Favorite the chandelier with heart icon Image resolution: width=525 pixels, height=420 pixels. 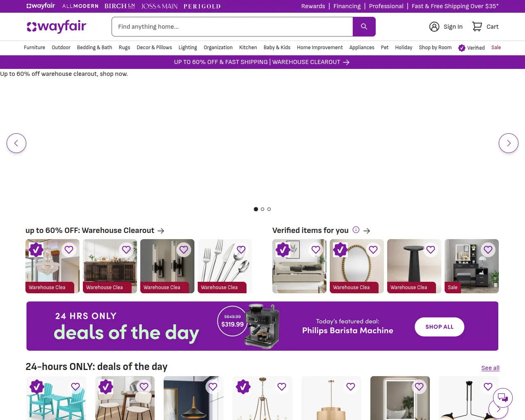point(69,249)
